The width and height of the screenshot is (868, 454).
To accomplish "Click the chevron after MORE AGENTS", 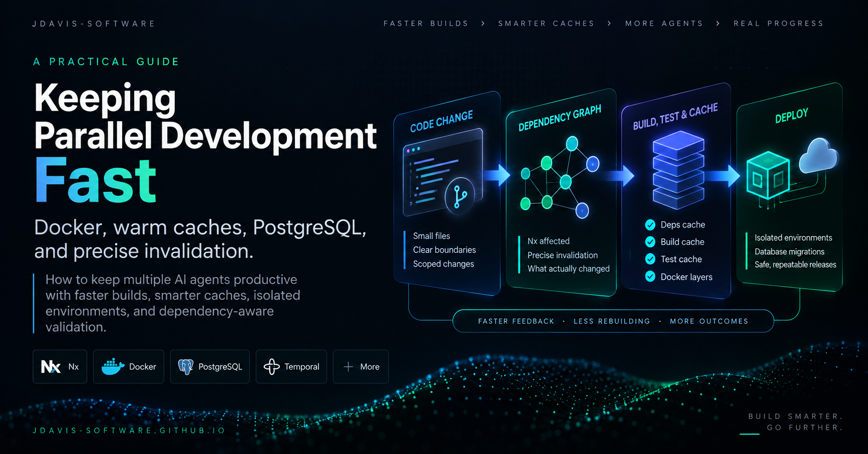I will 718,24.
